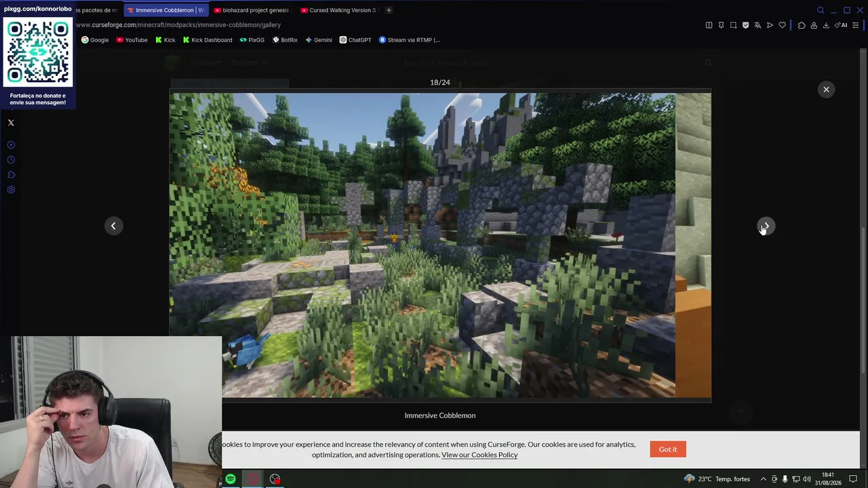Open the extensions cube sidebar icon
Viewport: 868px width, 488px height.
(x=11, y=175)
